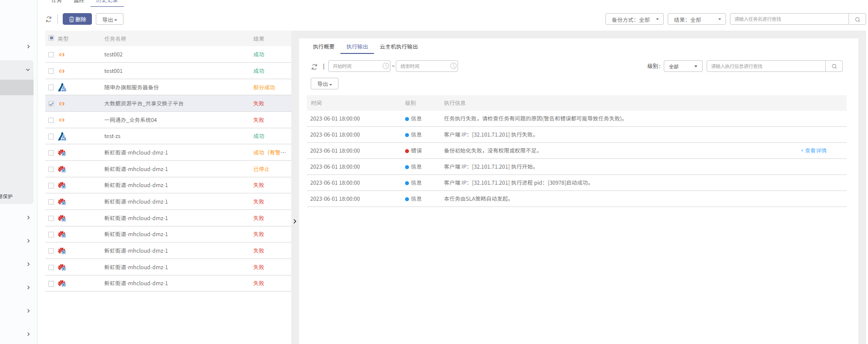Check the box for the test002 row
This screenshot has height=344, width=868.
pyautogui.click(x=51, y=55)
